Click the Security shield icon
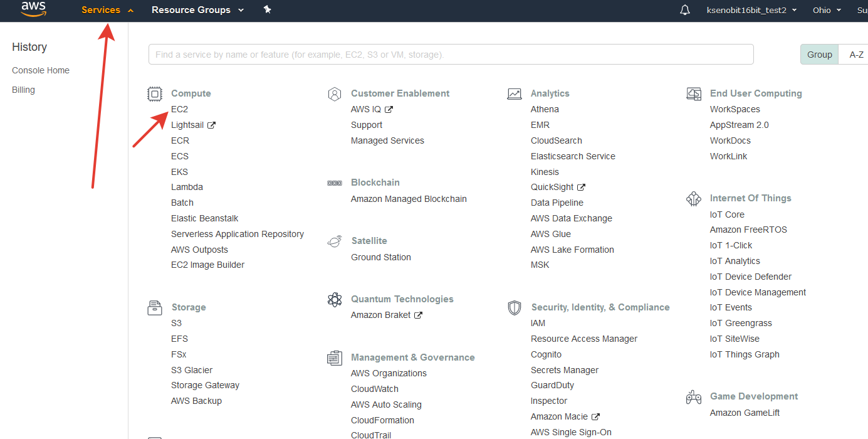This screenshot has height=439, width=868. click(x=514, y=308)
